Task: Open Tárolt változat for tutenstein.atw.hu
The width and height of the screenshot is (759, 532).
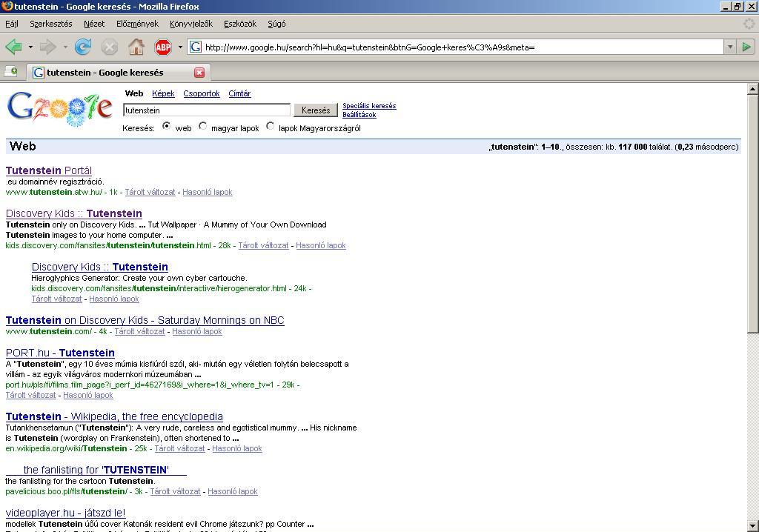Action: pos(150,192)
